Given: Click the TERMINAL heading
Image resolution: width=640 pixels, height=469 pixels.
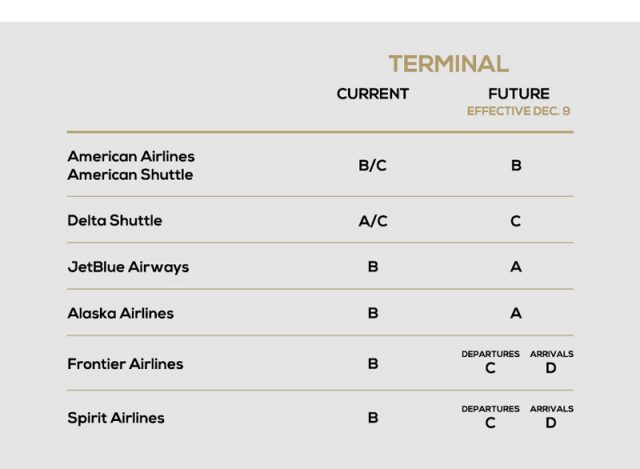Looking at the screenshot, I should click(448, 64).
